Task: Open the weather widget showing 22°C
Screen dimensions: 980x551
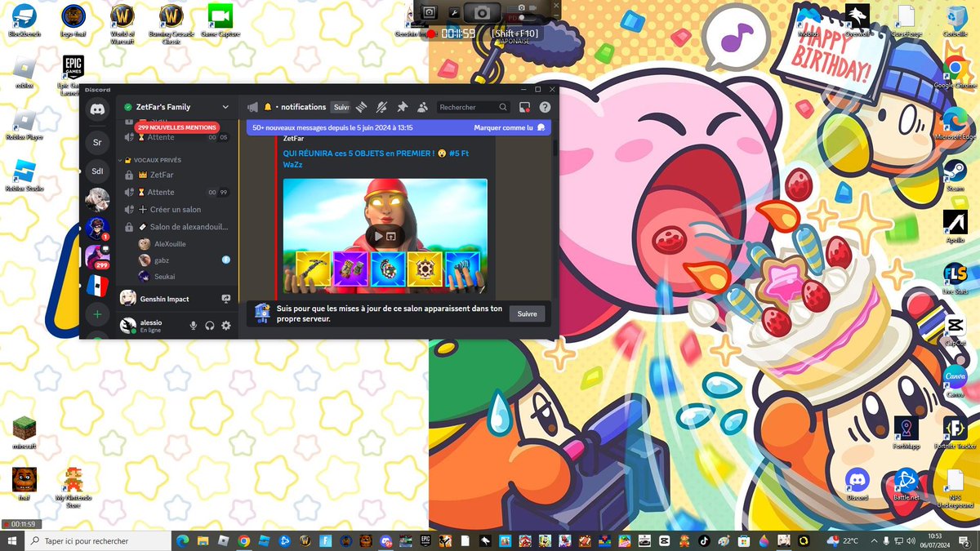Action: pos(843,540)
